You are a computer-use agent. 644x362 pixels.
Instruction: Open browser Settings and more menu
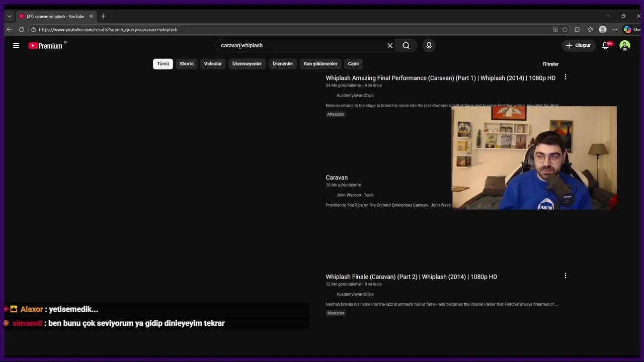(x=615, y=30)
